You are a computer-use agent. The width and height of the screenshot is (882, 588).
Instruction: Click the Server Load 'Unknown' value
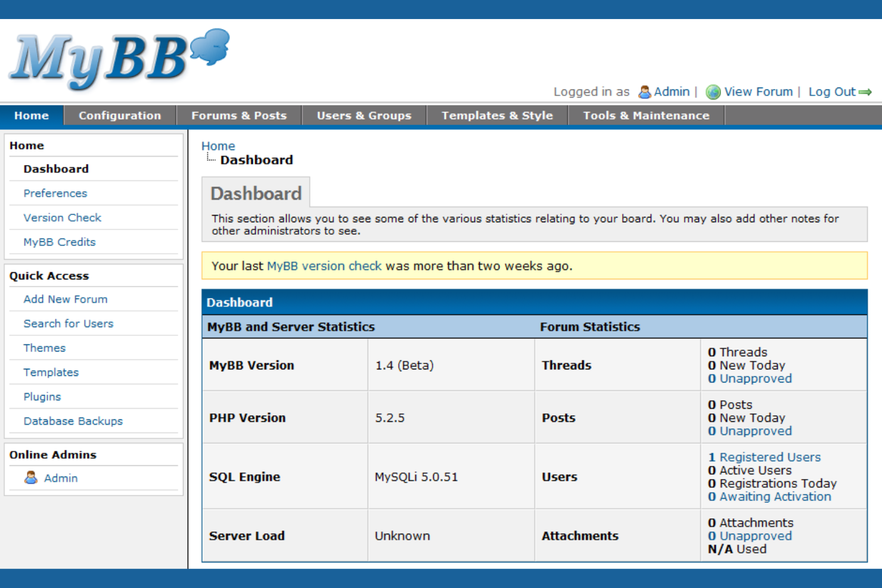402,536
